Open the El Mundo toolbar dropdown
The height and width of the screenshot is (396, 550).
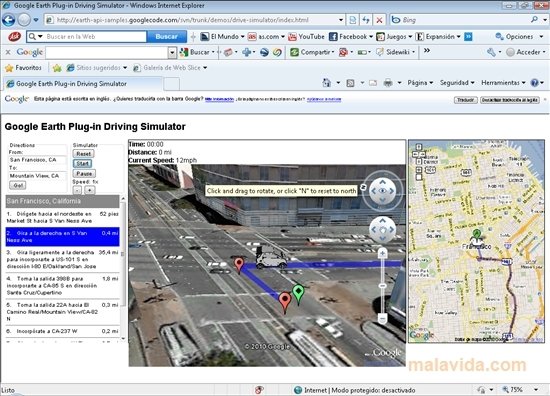click(x=242, y=36)
